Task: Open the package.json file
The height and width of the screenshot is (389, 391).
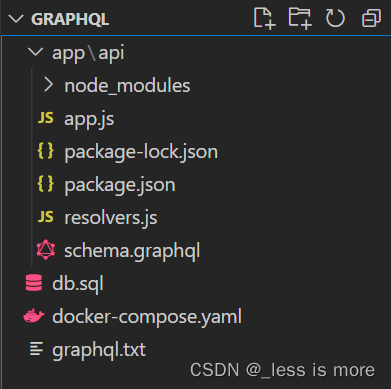Action: (x=120, y=185)
